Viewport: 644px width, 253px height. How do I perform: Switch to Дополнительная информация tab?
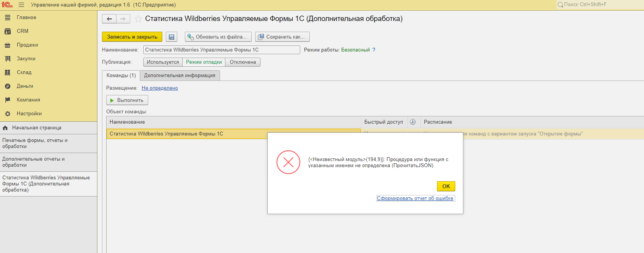point(180,76)
